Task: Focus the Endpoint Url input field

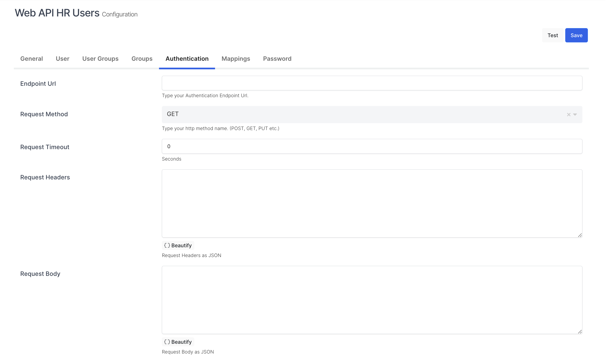Action: pos(372,83)
